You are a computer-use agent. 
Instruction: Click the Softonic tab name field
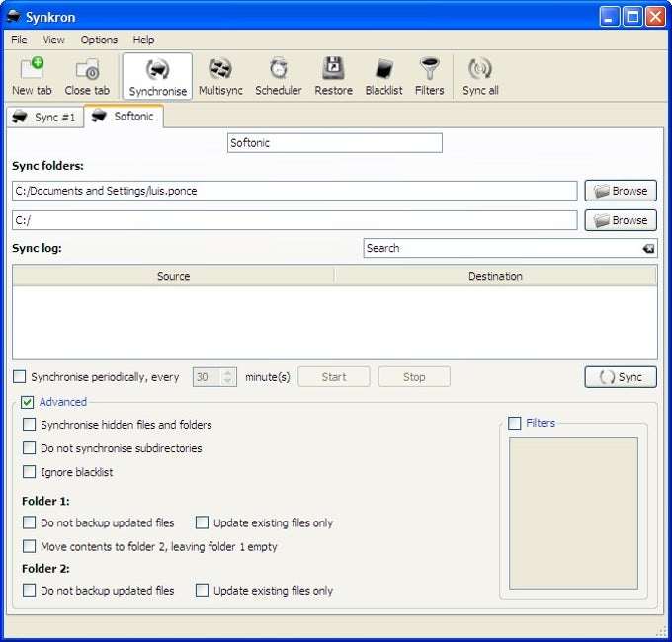(x=335, y=143)
